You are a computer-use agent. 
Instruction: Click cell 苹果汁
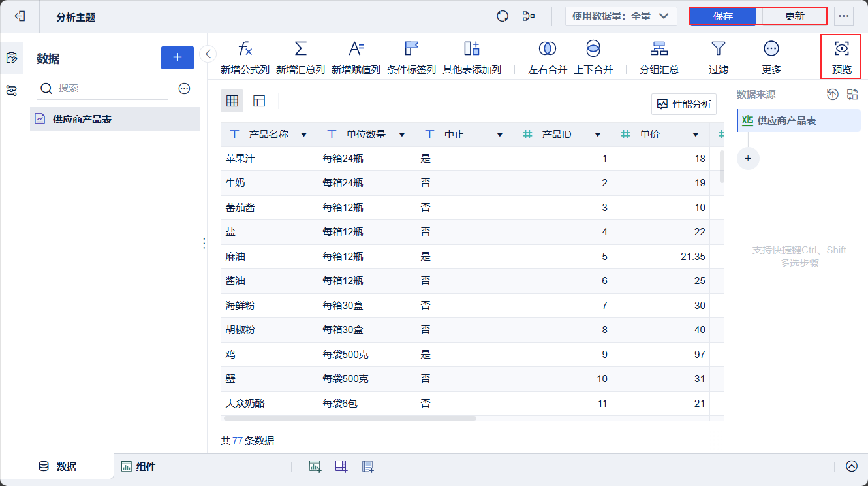(270, 159)
